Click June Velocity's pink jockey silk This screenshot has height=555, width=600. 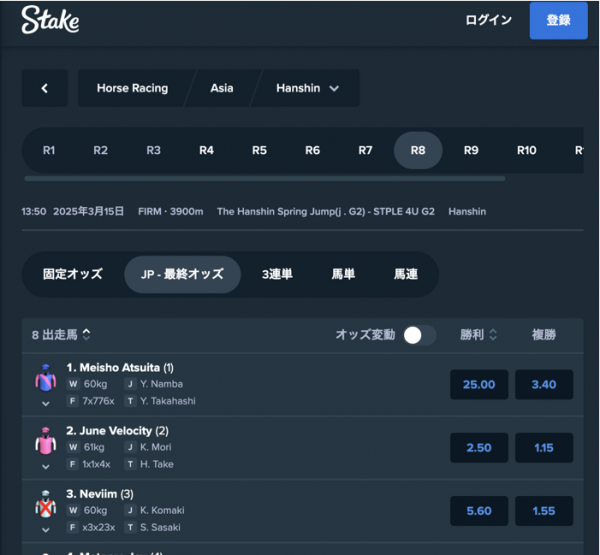tap(46, 441)
